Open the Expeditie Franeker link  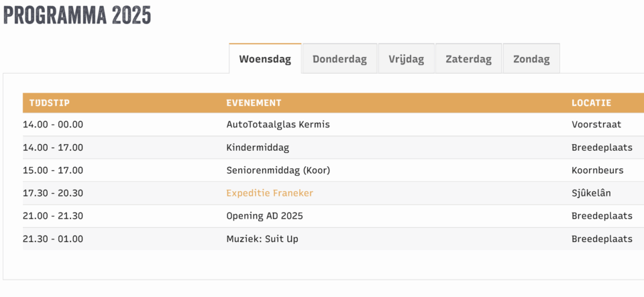270,193
